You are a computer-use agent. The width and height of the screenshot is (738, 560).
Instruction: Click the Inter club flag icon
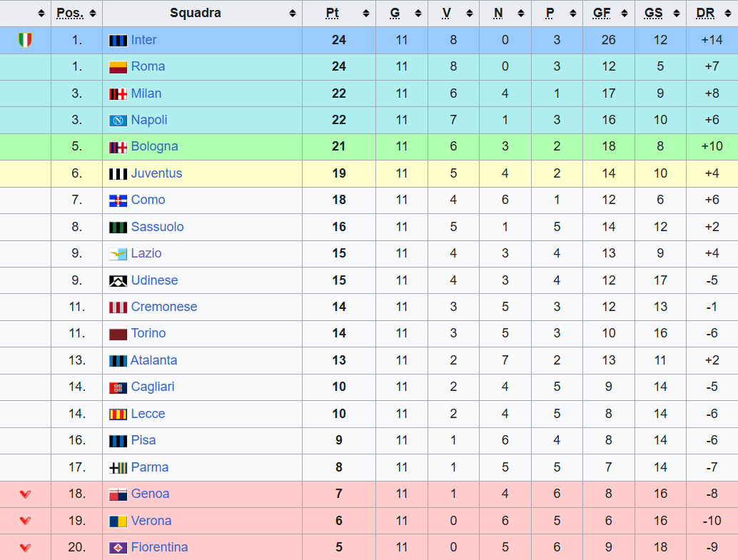tap(118, 40)
